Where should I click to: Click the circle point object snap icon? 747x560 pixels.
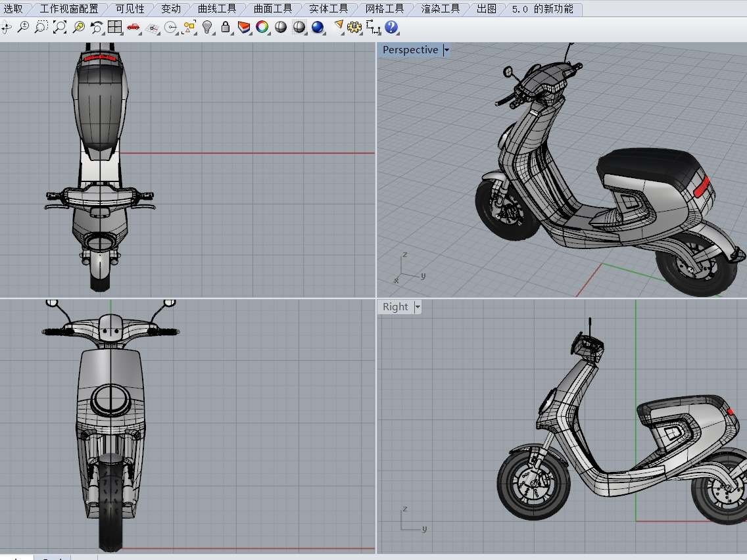click(x=170, y=28)
